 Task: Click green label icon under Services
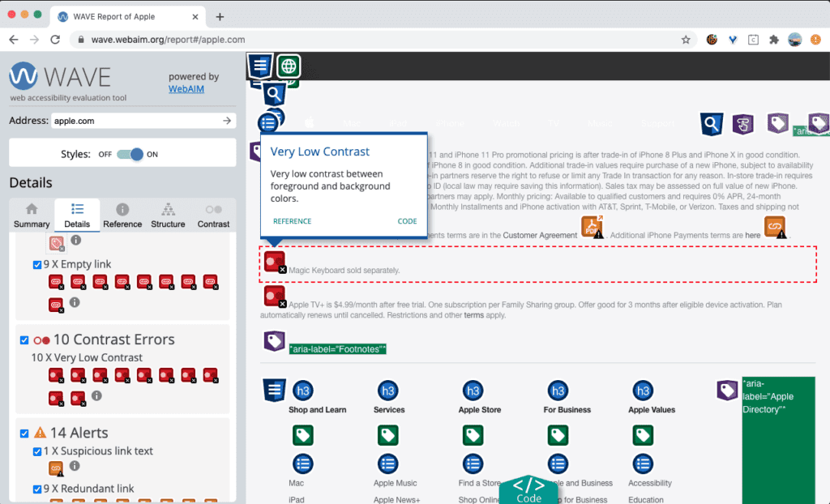tap(388, 436)
